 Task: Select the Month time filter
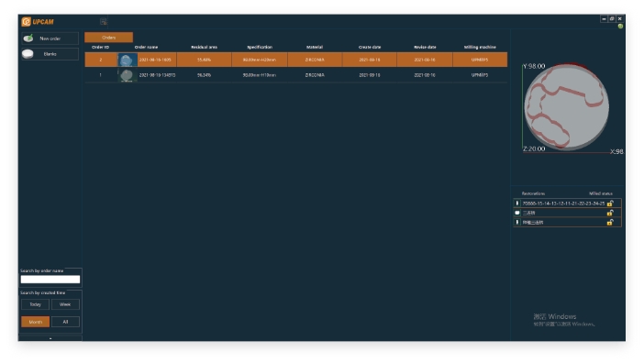[36, 322]
